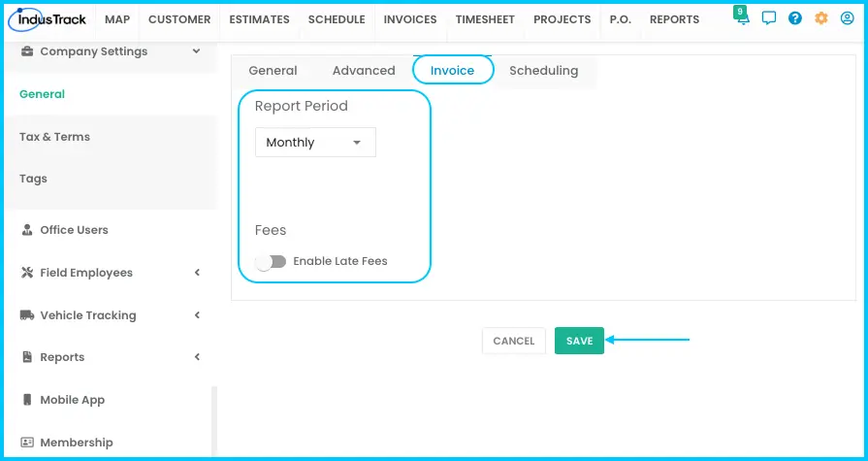This screenshot has width=868, height=461.
Task: Open the chat messages icon
Action: click(x=768, y=18)
